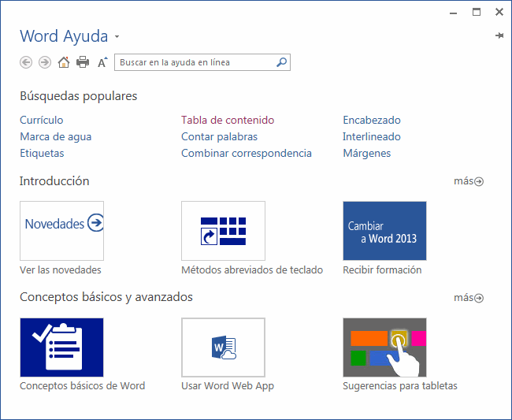
Task: Select the Combinar correspondencia link
Action: 247,154
